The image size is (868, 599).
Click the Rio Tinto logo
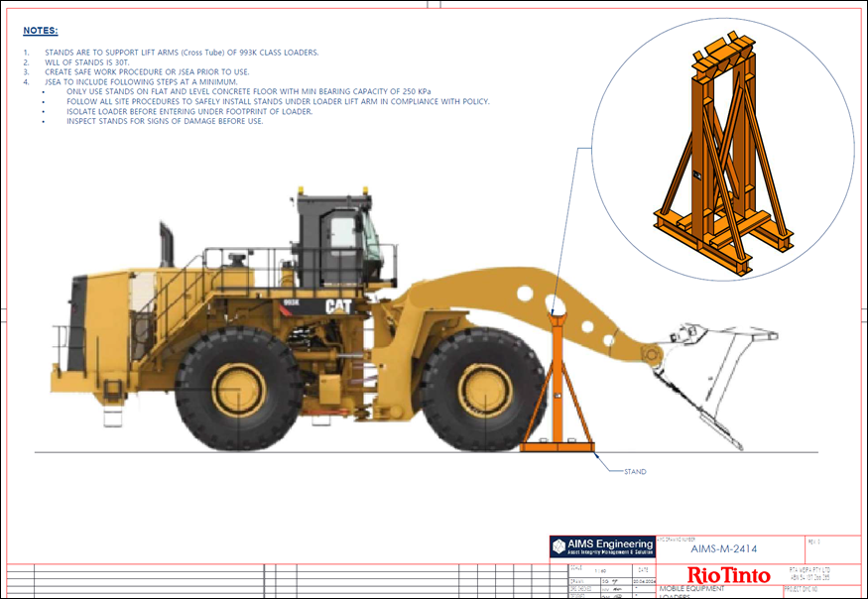[728, 575]
